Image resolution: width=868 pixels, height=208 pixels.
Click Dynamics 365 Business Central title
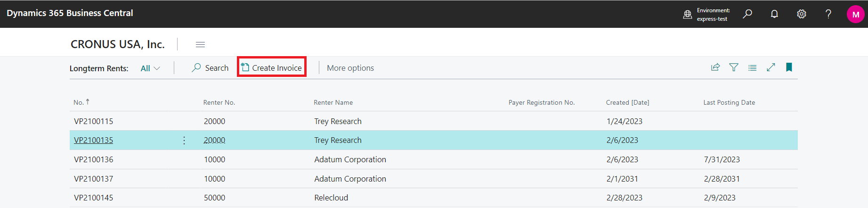click(x=70, y=13)
